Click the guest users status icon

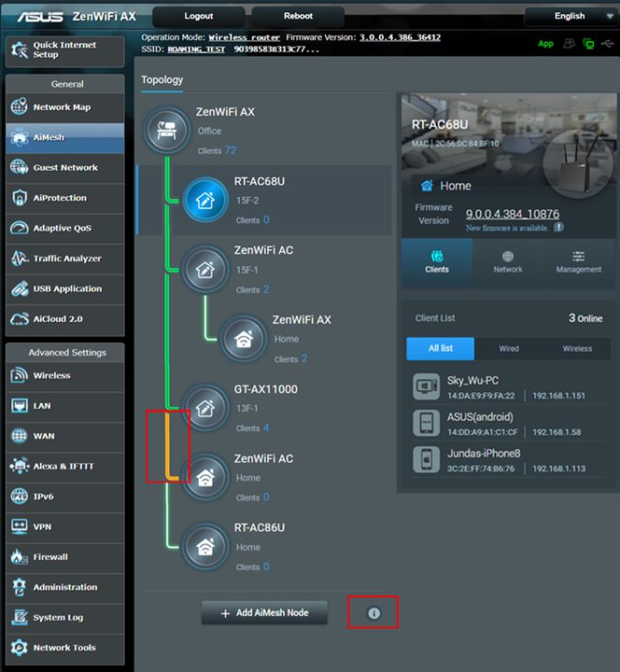coord(569,43)
